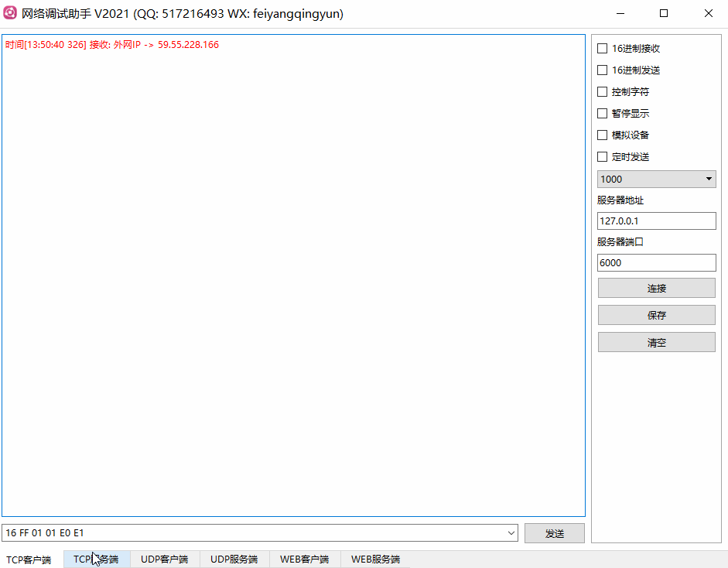Select the UDP服务端 tab
The width and height of the screenshot is (728, 568).
pos(234,559)
